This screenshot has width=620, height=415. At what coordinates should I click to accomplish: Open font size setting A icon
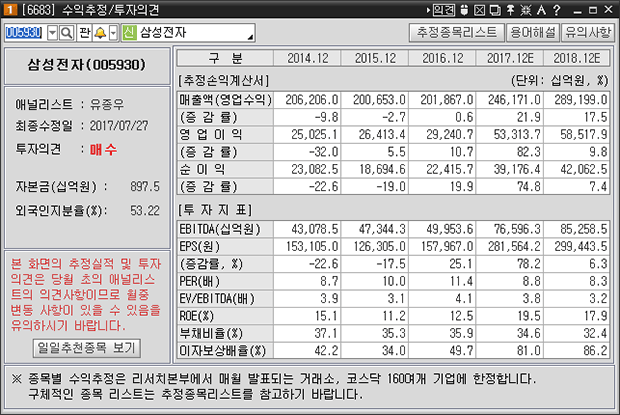click(541, 10)
